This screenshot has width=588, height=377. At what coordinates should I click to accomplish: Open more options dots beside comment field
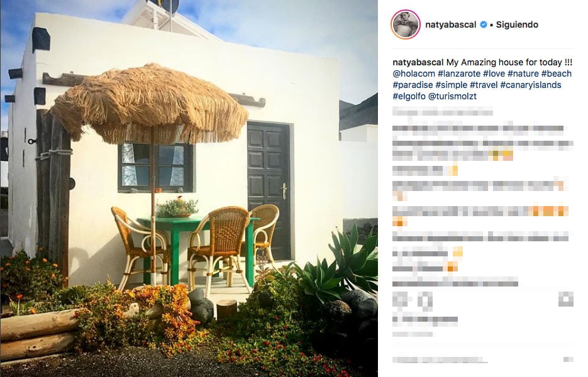tap(569, 360)
